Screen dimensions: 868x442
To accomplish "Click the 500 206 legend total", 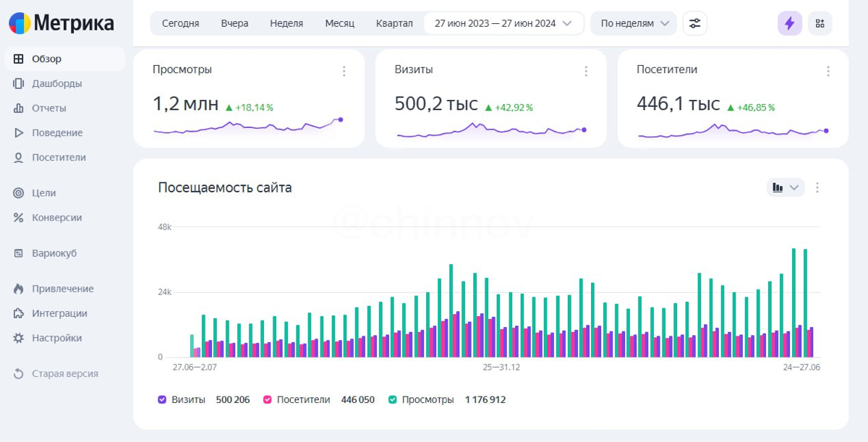I will (x=233, y=400).
